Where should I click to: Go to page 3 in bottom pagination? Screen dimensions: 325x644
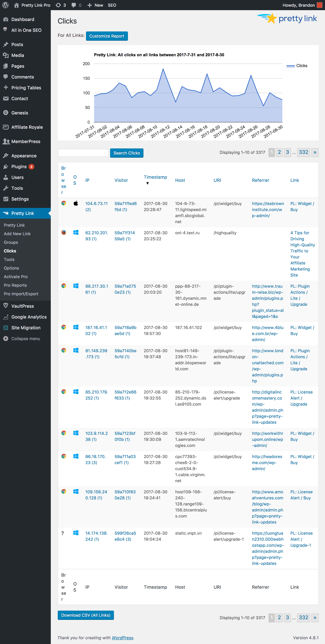pyautogui.click(x=287, y=617)
